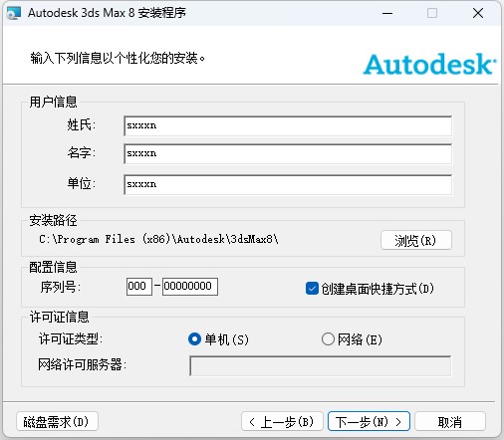Click the 许可证信息 group label
The width and height of the screenshot is (504, 440).
[60, 317]
